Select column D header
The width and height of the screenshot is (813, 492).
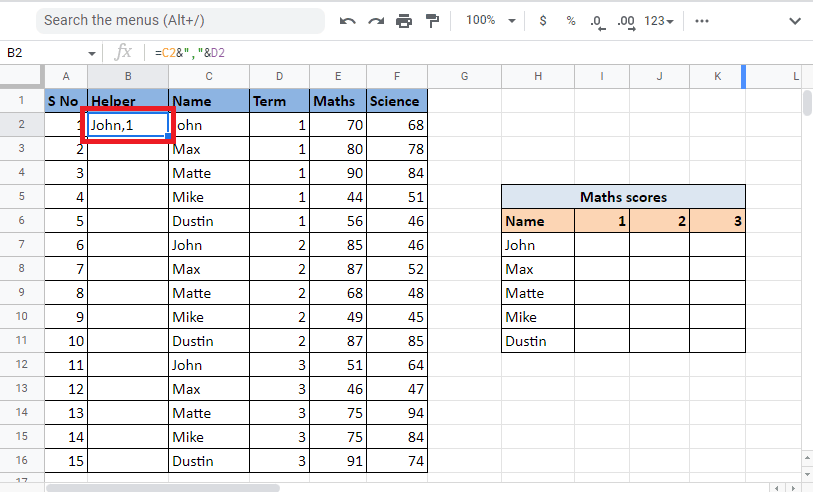coord(279,77)
